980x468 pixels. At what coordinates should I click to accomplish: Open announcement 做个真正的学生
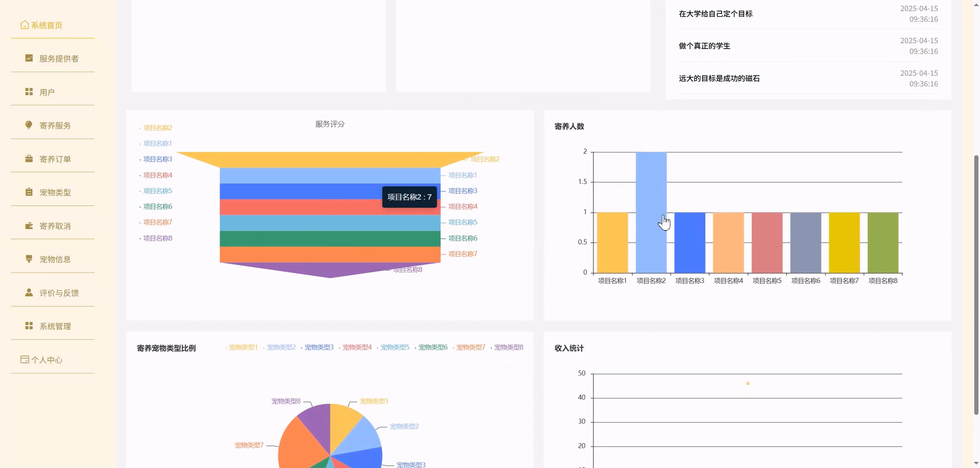(704, 46)
